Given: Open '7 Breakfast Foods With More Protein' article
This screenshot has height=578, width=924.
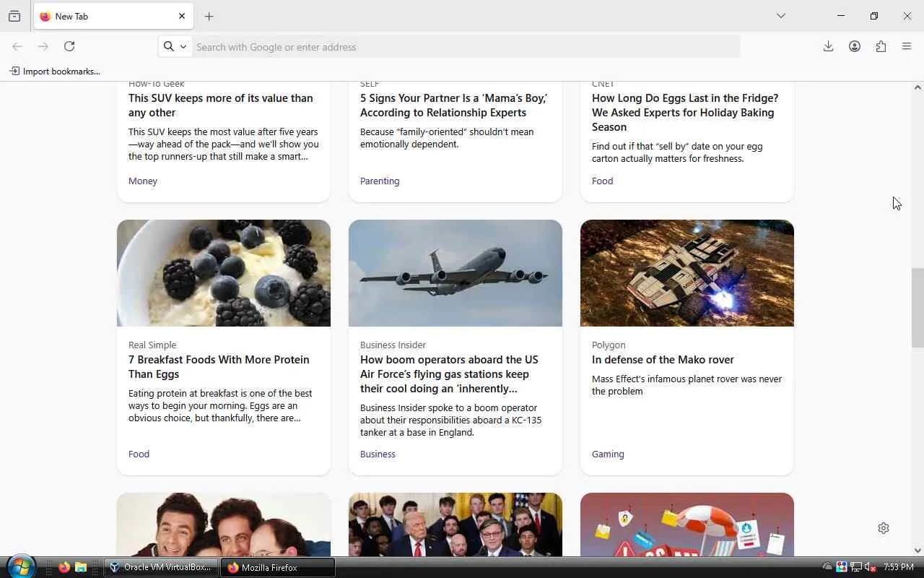Looking at the screenshot, I should click(219, 367).
